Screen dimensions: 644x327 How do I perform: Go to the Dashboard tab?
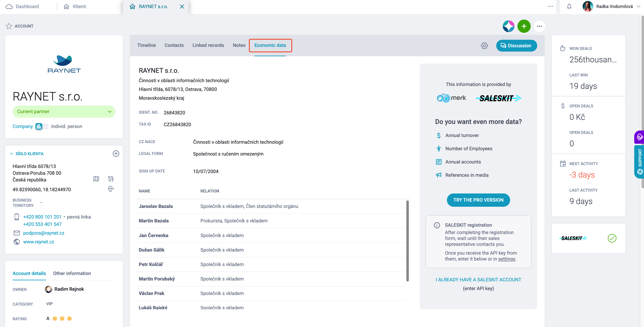(22, 7)
